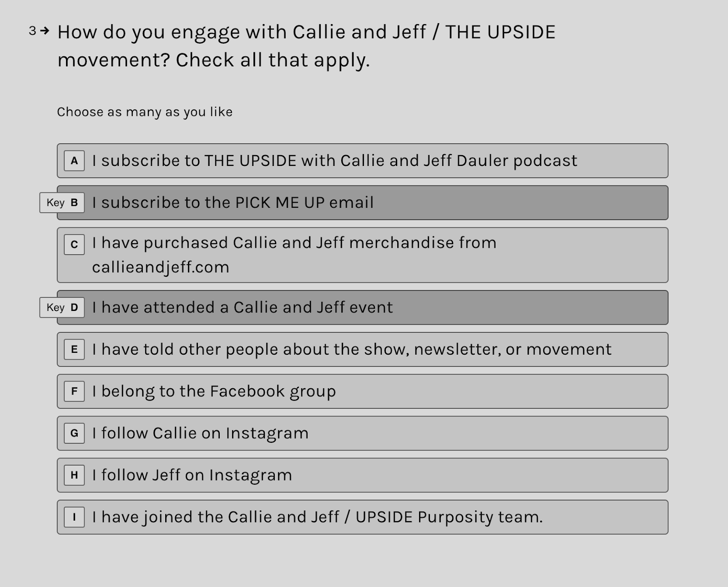Click the letter F key badge
The width and height of the screenshot is (728, 587).
74,391
